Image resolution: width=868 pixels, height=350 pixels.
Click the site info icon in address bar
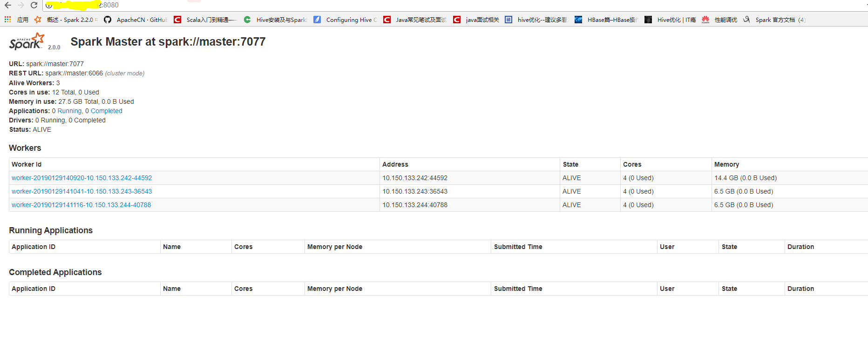pos(49,6)
